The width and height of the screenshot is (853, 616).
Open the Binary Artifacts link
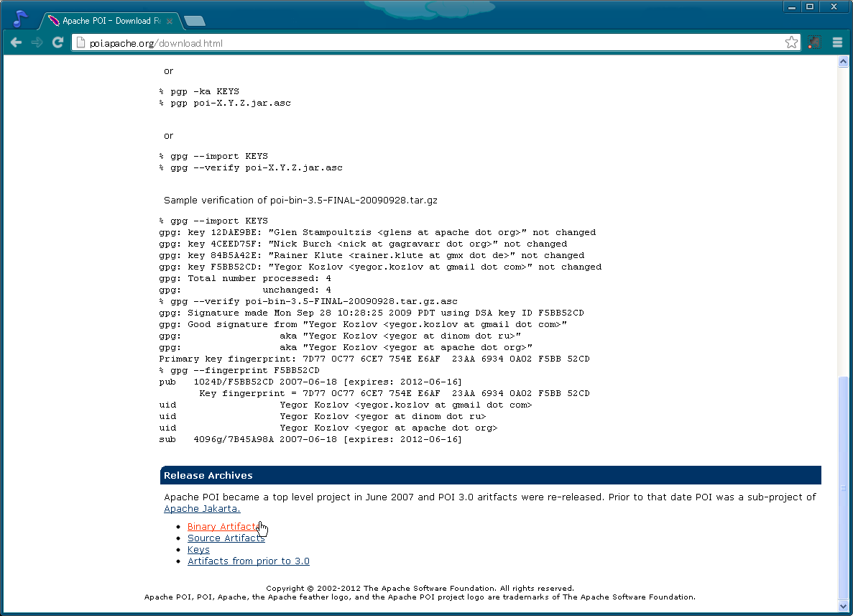click(225, 526)
